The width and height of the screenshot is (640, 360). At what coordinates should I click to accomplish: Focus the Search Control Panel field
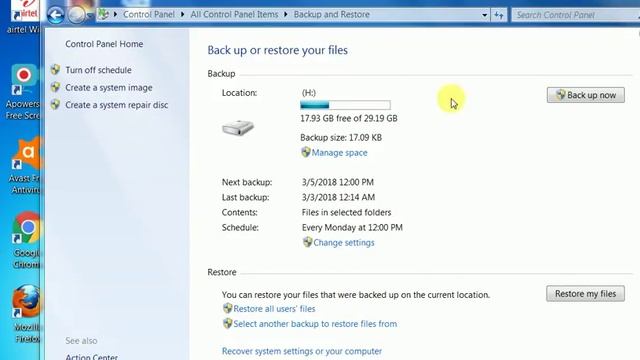coord(576,15)
